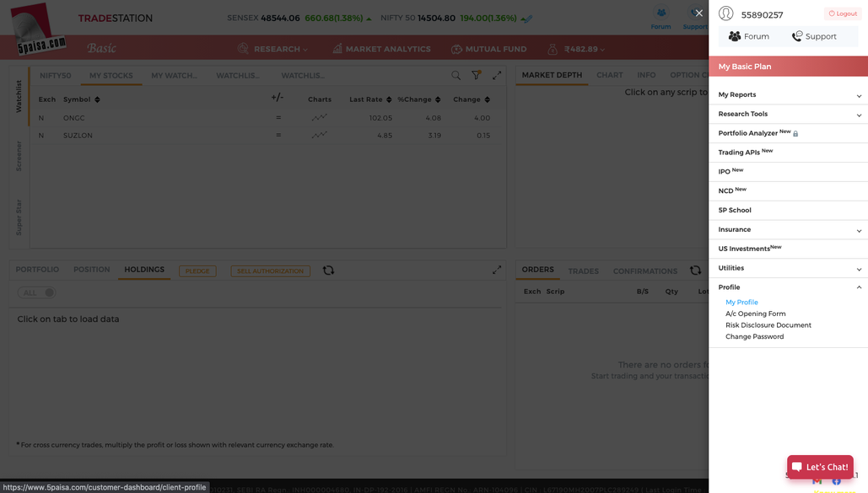Screen dimensions: 868x493
Task: Expand holdings panel fullscreen
Action: 497,270
